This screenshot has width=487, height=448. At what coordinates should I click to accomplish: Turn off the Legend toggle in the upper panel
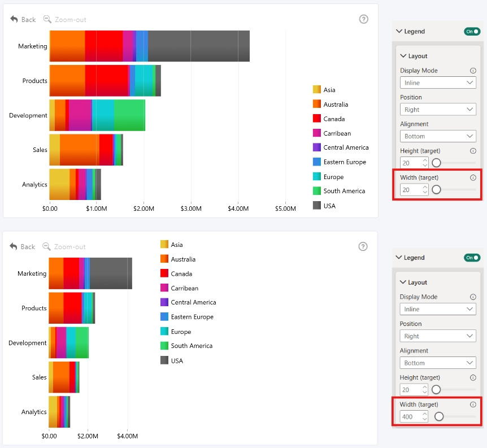[472, 32]
